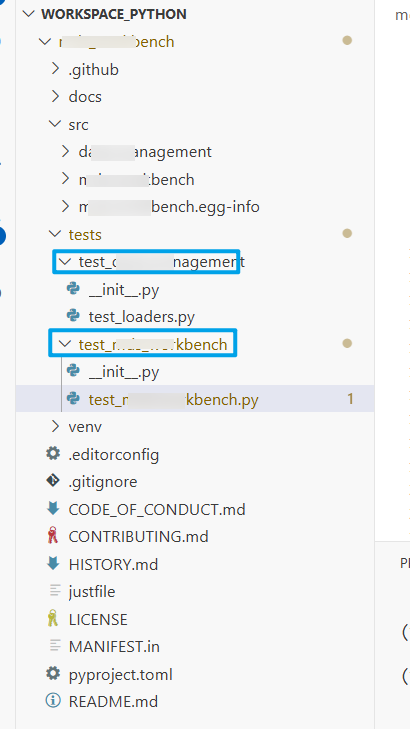Open test_loaders.py file
This screenshot has width=410, height=729.
[x=141, y=317]
